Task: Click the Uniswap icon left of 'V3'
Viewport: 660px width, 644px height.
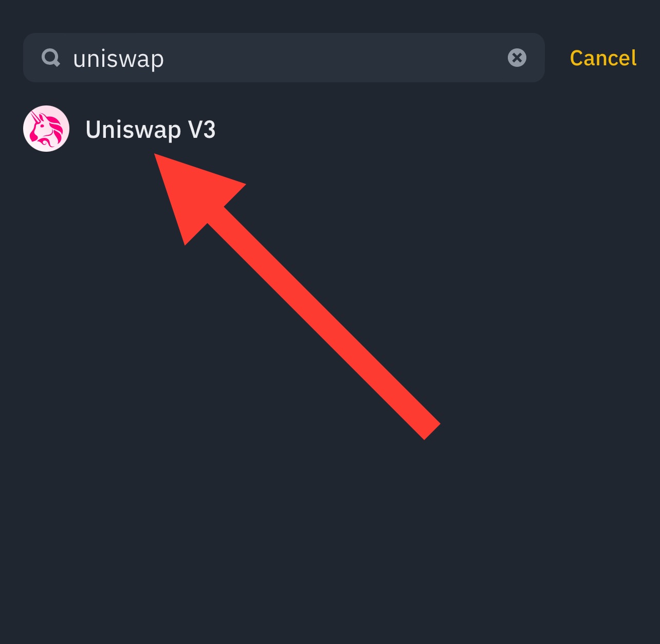Action: click(x=46, y=129)
